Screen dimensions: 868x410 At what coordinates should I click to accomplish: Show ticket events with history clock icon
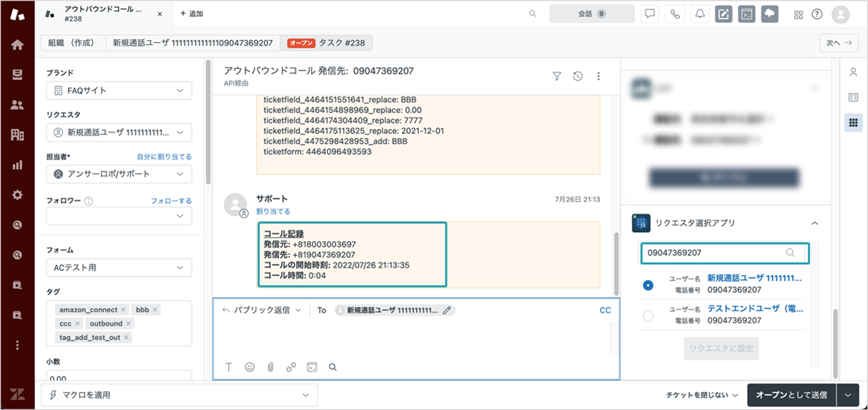tap(578, 77)
